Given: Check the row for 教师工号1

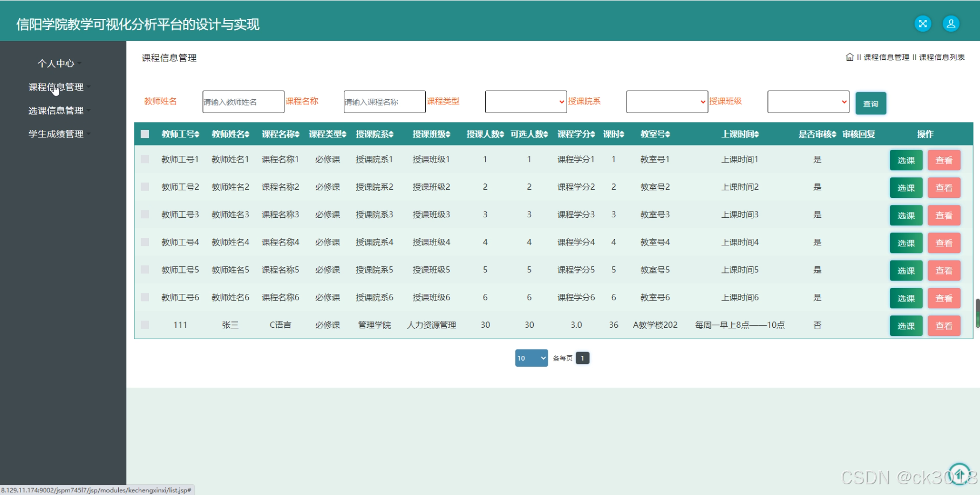Looking at the screenshot, I should coord(145,159).
